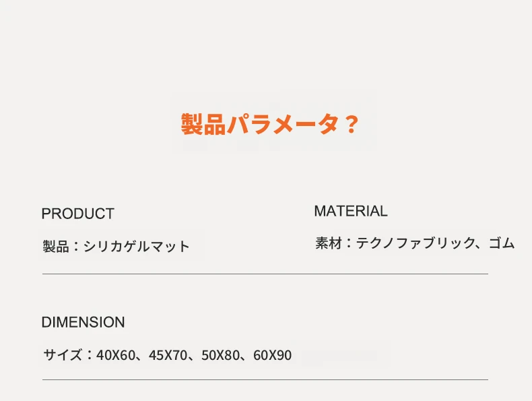532x401 pixels.
Task: Click the divider line below size row
Action: [265, 379]
